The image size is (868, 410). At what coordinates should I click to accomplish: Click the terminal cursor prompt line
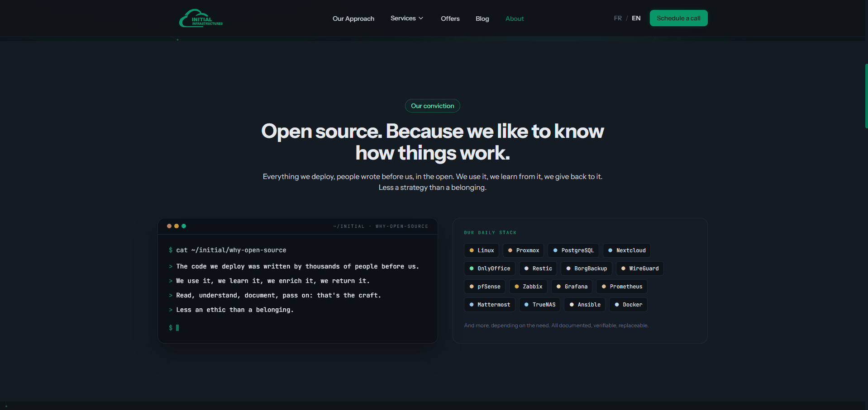[174, 328]
